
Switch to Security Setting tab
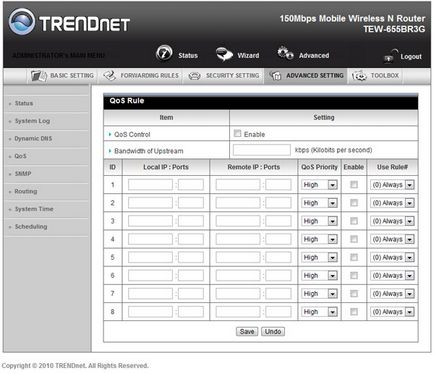click(x=224, y=76)
